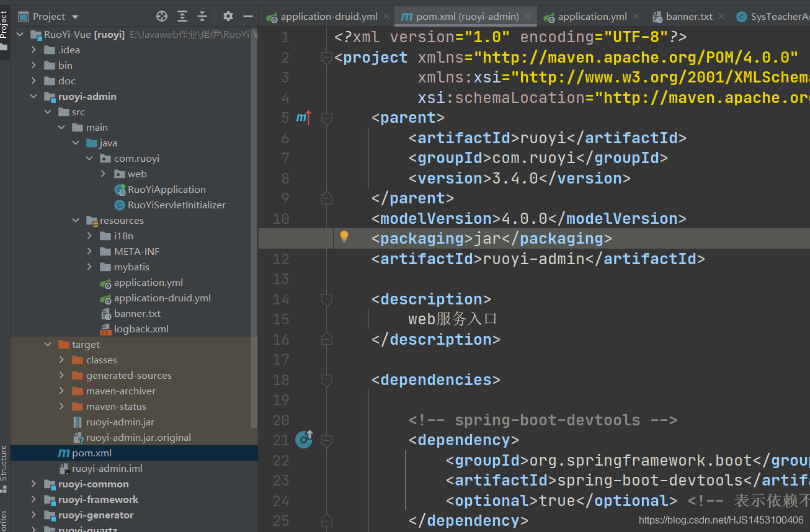This screenshot has width=810, height=532.
Task: Select the maven-archiver folder
Action: click(113, 391)
